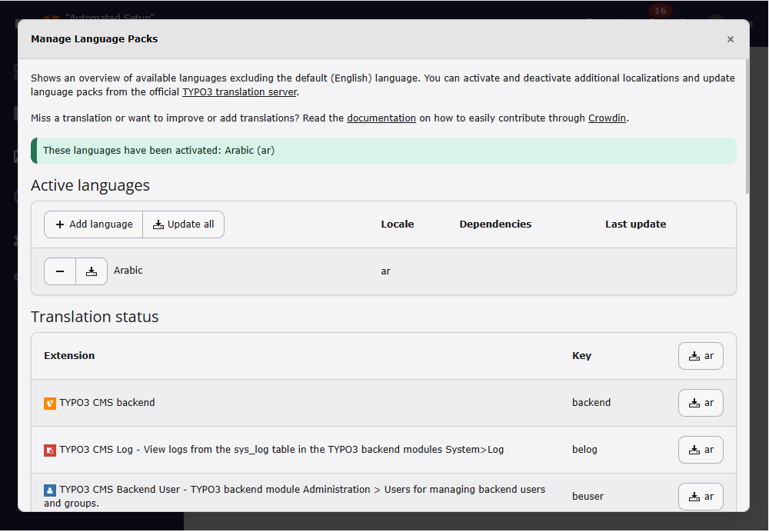Select the Arabic language name
Viewport: 769px width, 532px height.
pyautogui.click(x=128, y=270)
